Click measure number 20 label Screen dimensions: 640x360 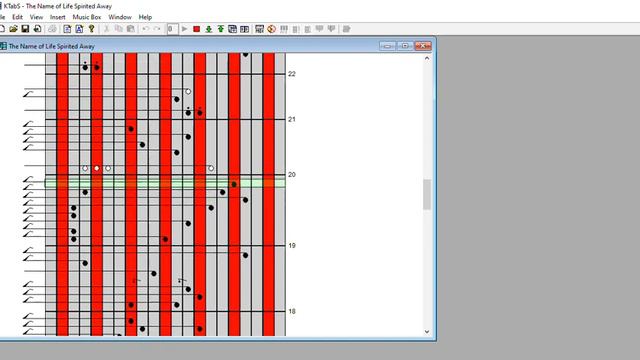click(291, 174)
